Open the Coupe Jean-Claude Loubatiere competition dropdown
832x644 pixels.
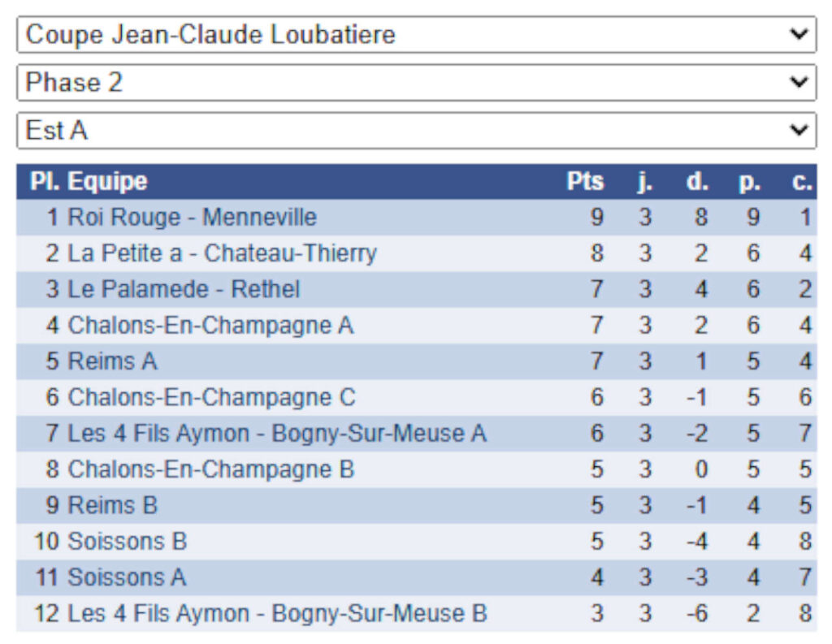pos(416,35)
